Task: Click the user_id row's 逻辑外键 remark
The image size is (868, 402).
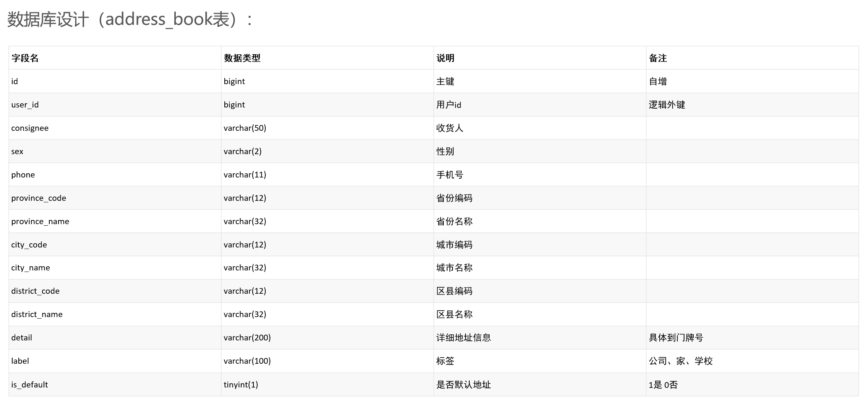Action: tap(667, 104)
